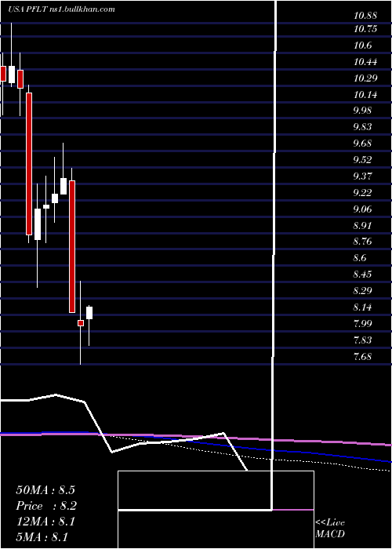Click the 9.83 price axis label
This screenshot has height=549, width=392.
point(362,127)
